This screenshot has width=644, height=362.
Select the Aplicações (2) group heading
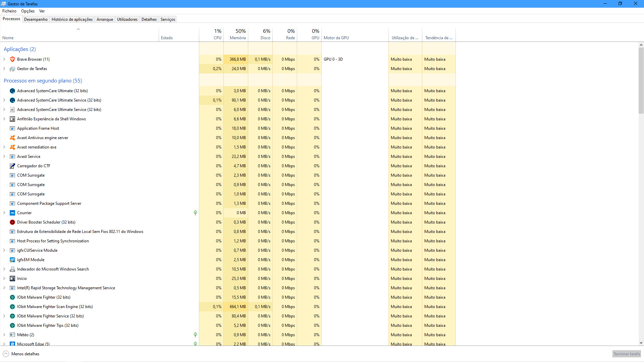pos(20,49)
